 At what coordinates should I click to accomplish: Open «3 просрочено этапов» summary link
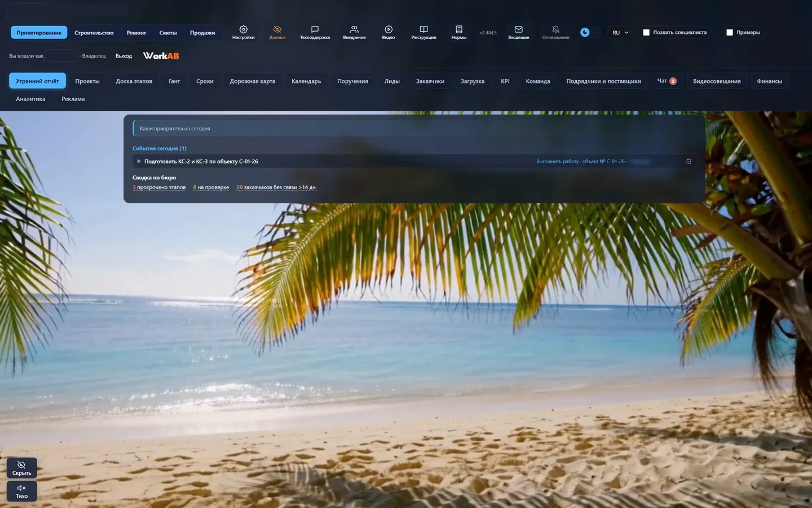(x=159, y=187)
